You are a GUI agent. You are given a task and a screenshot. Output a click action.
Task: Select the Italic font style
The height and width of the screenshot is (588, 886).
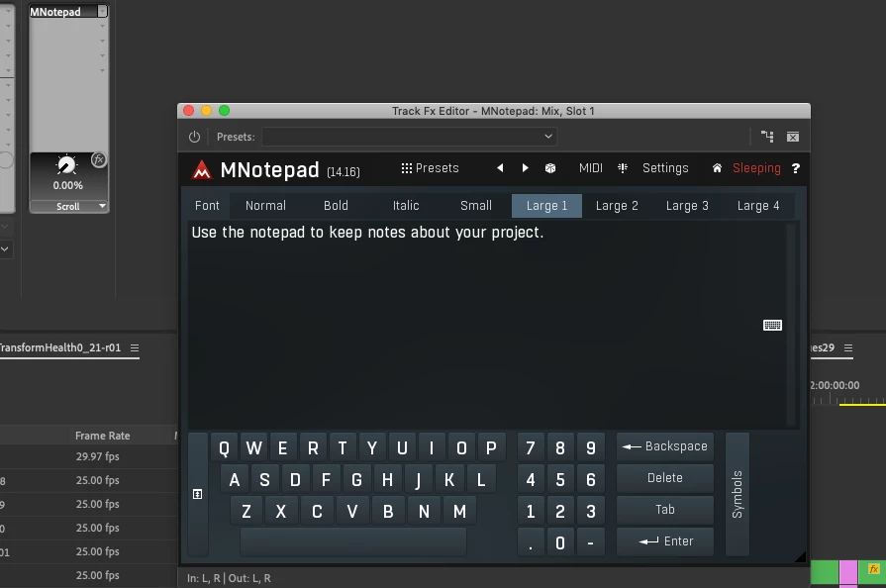[x=406, y=206]
